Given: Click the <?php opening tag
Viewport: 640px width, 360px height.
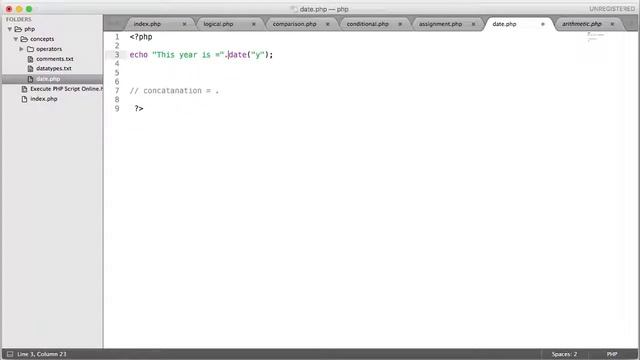Looking at the screenshot, I should [x=141, y=37].
